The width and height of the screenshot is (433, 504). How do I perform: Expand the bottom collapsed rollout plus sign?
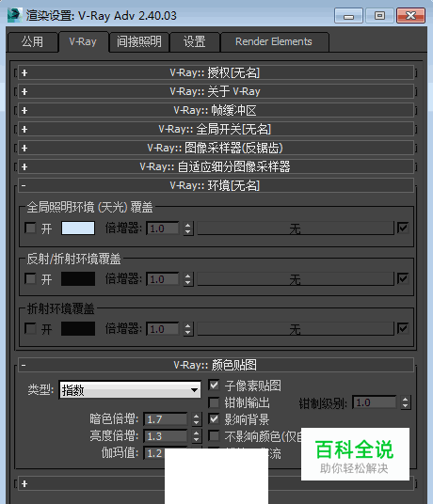(x=24, y=483)
